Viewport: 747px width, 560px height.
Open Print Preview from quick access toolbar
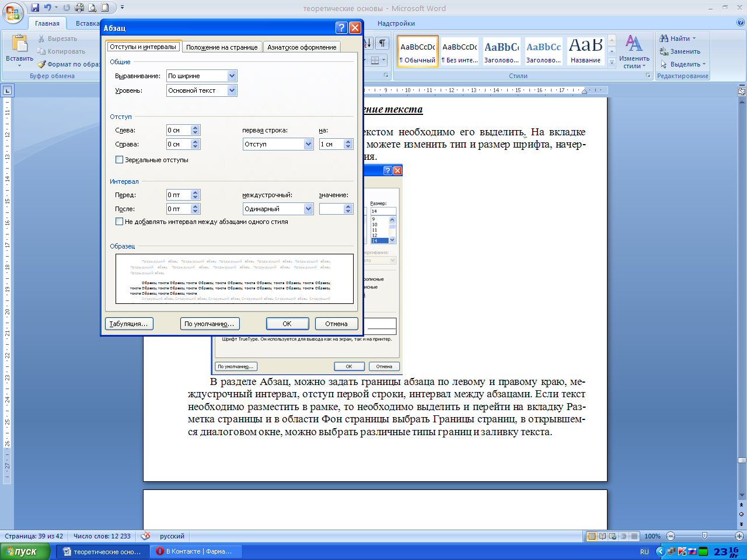(x=92, y=8)
